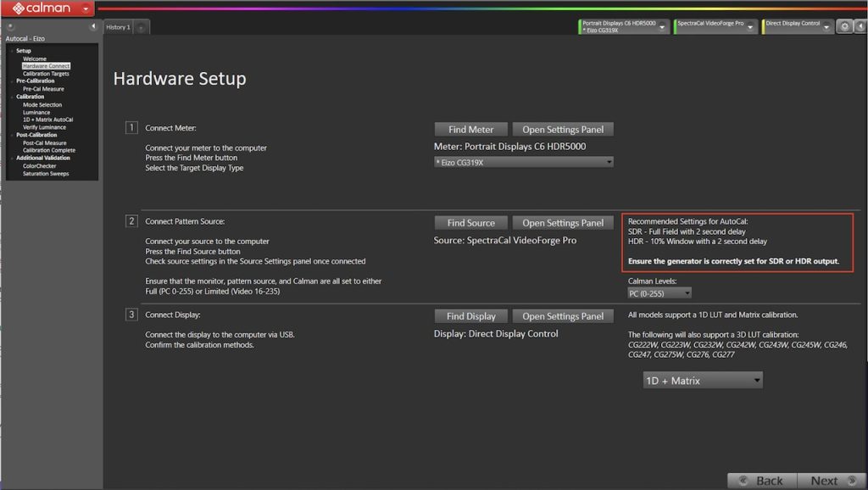868x490 pixels.
Task: Click the "Calman Levels:" label
Action: click(x=652, y=281)
